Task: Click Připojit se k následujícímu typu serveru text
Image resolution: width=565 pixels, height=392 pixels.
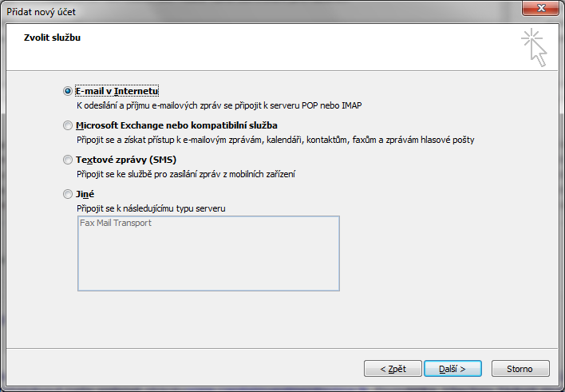Action: click(151, 208)
